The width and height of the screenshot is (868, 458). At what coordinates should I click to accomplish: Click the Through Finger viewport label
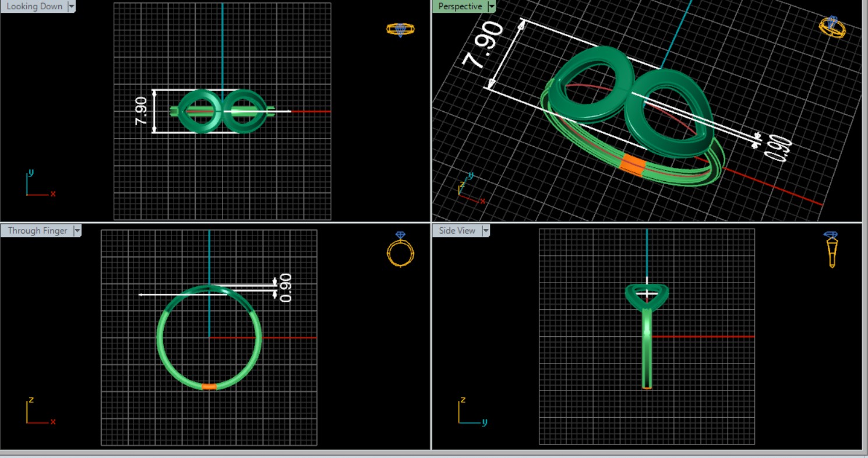tap(37, 231)
